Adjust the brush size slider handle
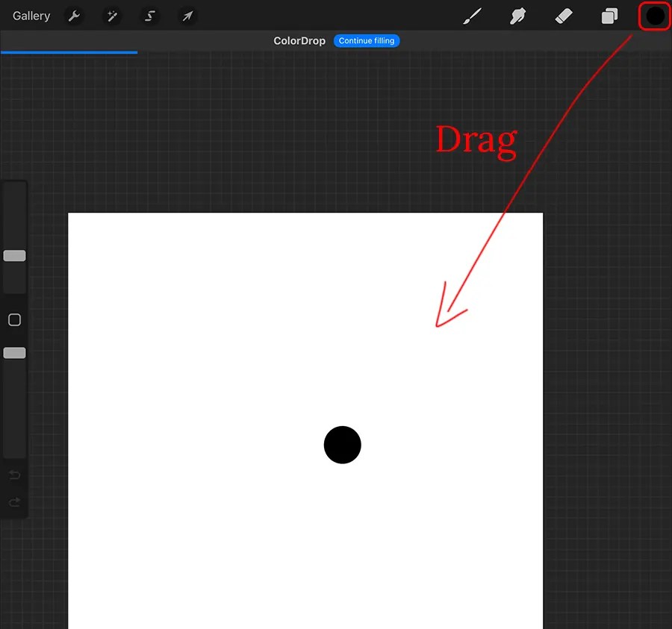672x629 pixels. 14,255
